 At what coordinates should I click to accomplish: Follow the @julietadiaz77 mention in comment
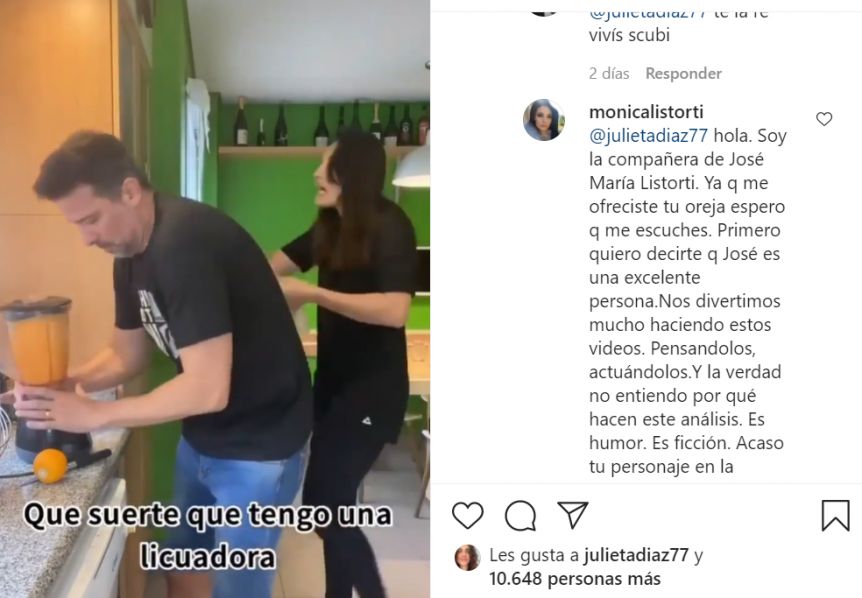pos(648,136)
